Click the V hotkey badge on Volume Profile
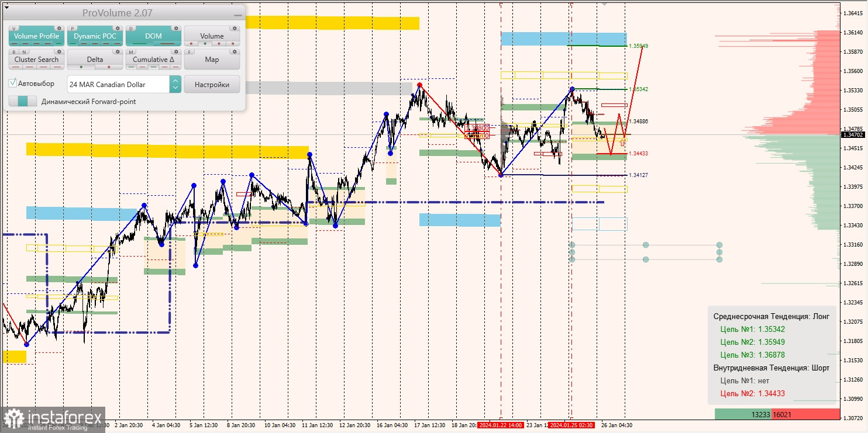The height and width of the screenshot is (433, 868). 14,29
